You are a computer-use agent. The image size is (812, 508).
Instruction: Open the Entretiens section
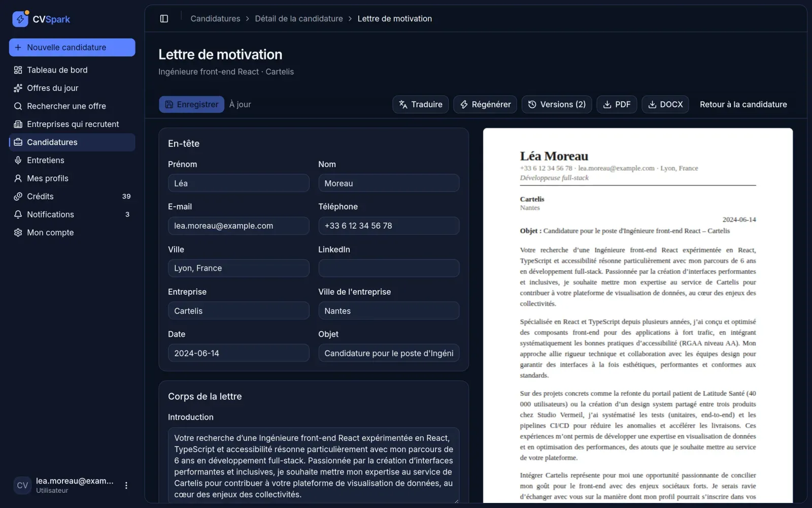point(72,160)
